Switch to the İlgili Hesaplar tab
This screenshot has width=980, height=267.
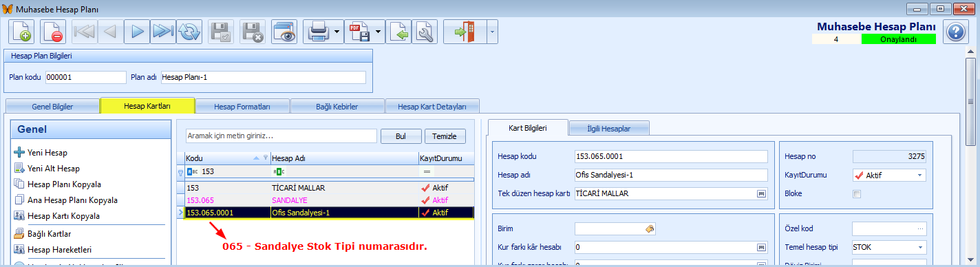click(x=609, y=128)
